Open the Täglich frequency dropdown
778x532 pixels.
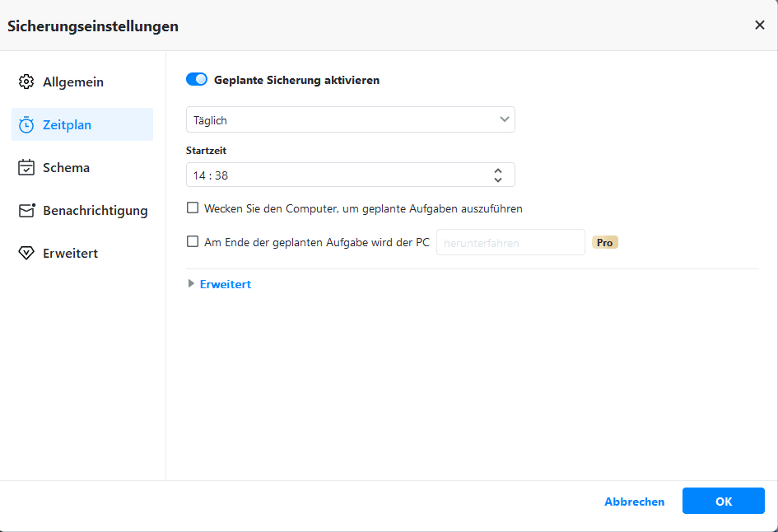point(351,120)
